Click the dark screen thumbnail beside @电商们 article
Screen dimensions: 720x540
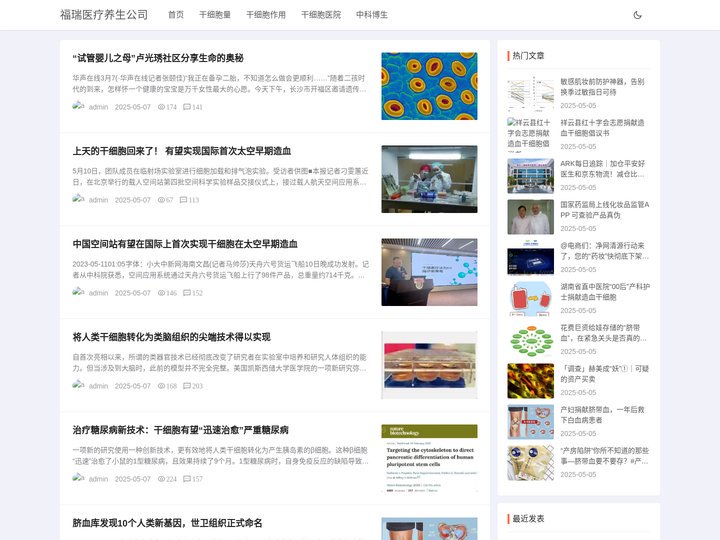click(x=530, y=258)
